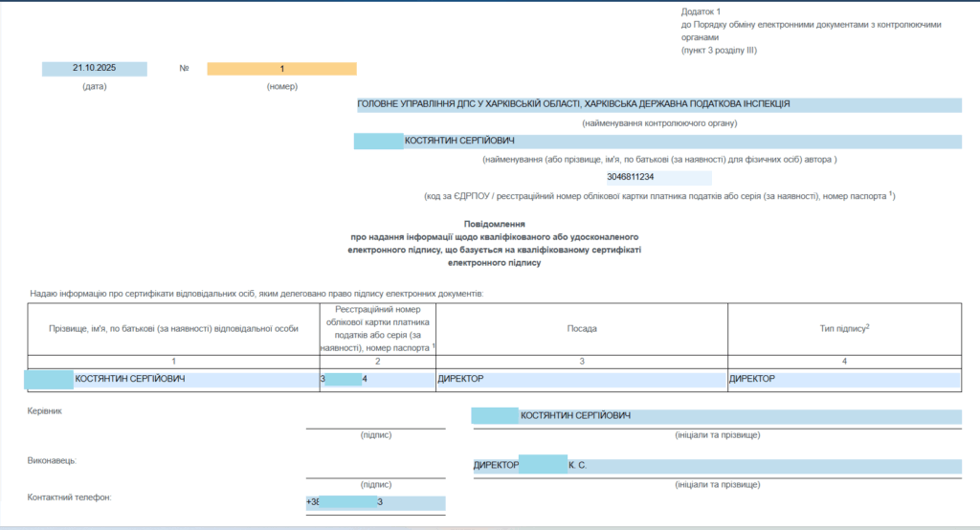Select ДИРЕКТОР cell in the Посада column
This screenshot has height=530, width=980.
tap(581, 380)
